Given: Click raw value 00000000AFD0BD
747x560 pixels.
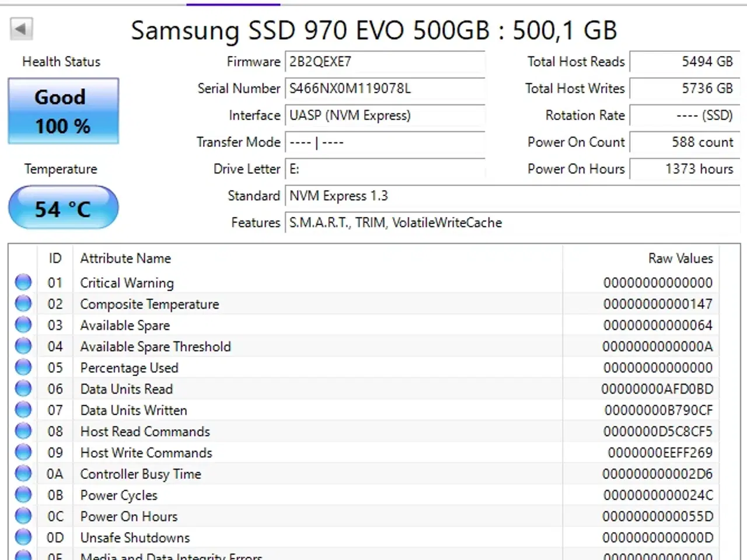Looking at the screenshot, I should coord(657,389).
